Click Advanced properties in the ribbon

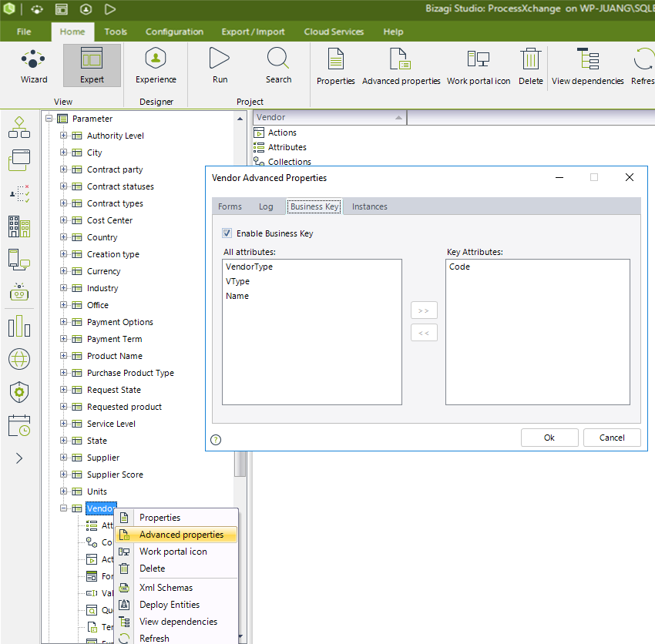(x=401, y=66)
